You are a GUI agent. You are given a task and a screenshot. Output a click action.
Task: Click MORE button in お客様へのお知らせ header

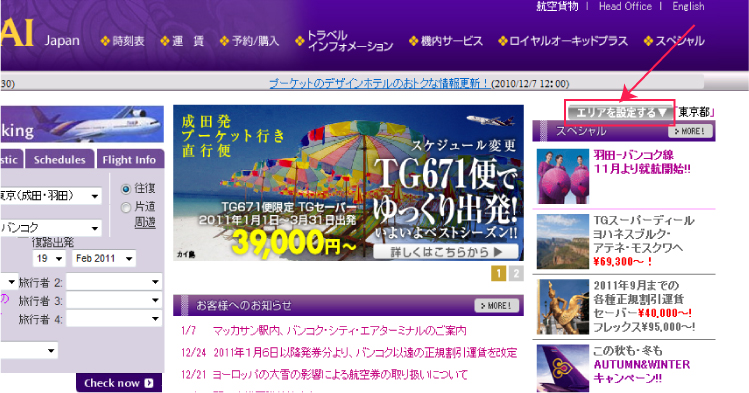[496, 306]
